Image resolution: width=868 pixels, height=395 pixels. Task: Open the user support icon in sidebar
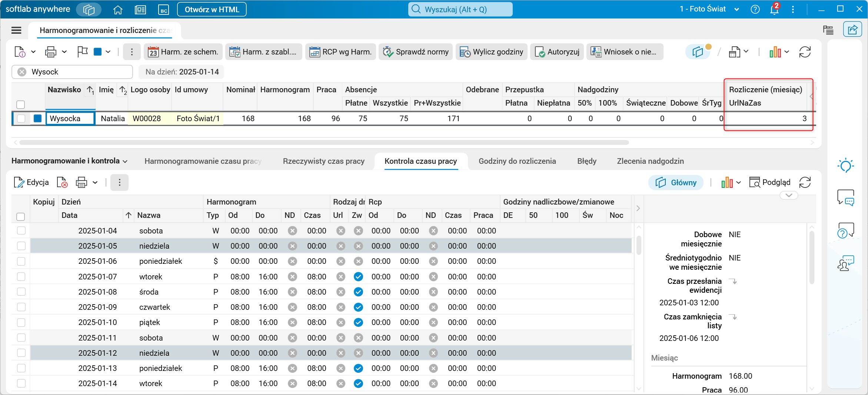click(x=846, y=263)
